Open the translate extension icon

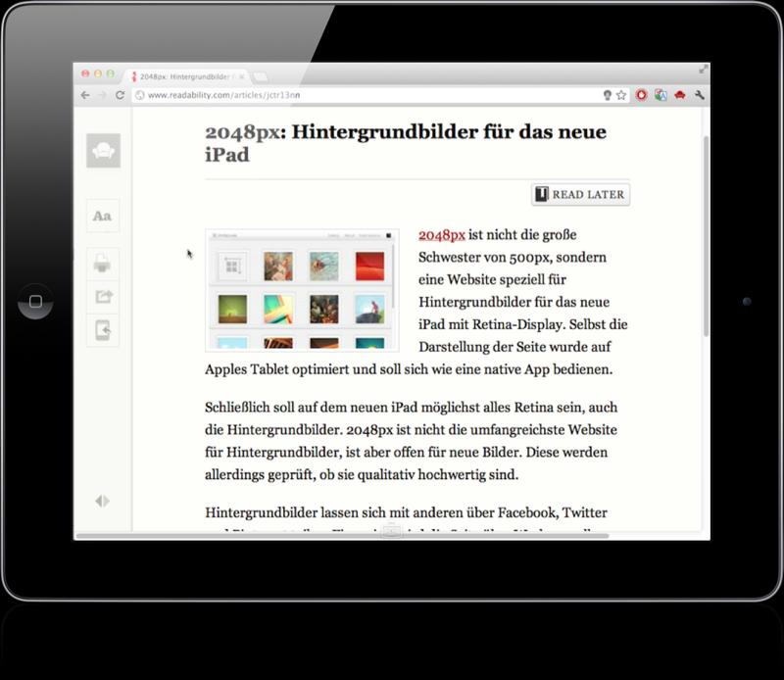[x=661, y=94]
